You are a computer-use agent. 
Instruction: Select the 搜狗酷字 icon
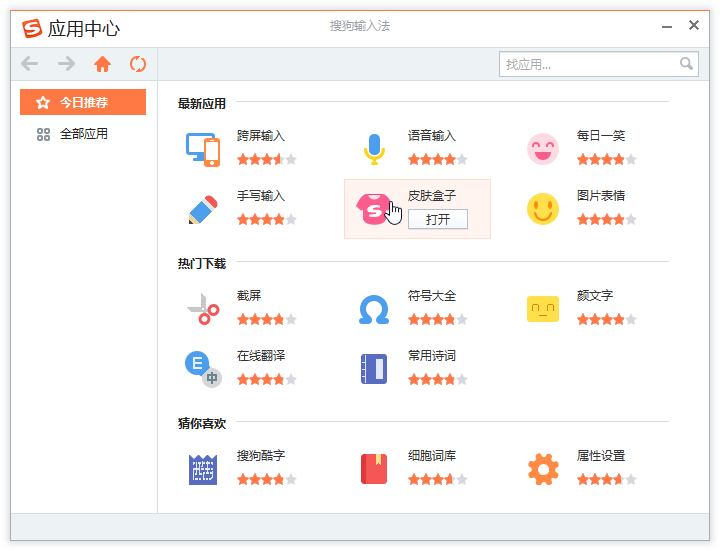click(x=203, y=469)
